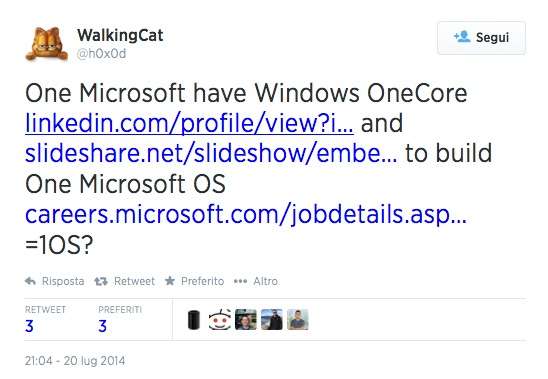548x379 pixels.
Task: Click the Retweet arrows icon
Action: point(101,281)
